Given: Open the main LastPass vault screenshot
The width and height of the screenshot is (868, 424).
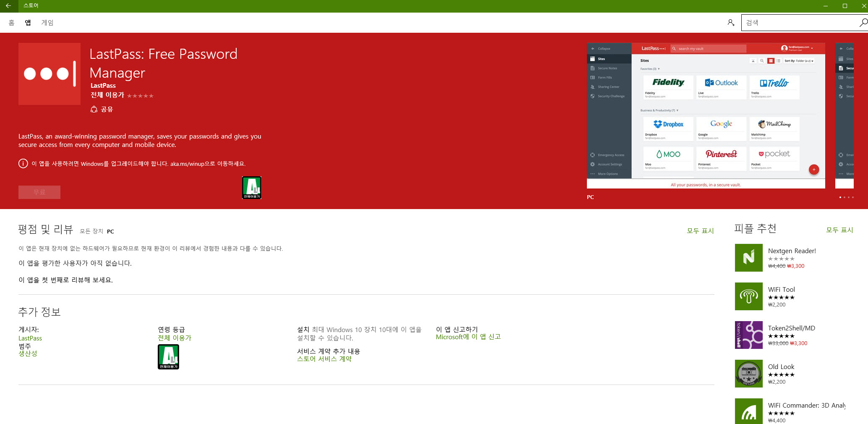Looking at the screenshot, I should (x=706, y=115).
